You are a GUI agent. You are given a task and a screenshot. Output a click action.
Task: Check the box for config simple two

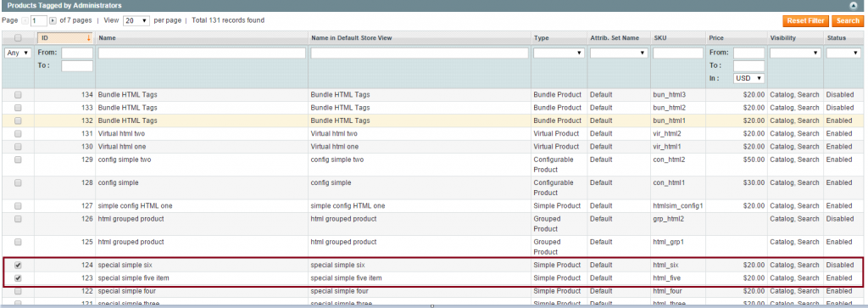(18, 160)
